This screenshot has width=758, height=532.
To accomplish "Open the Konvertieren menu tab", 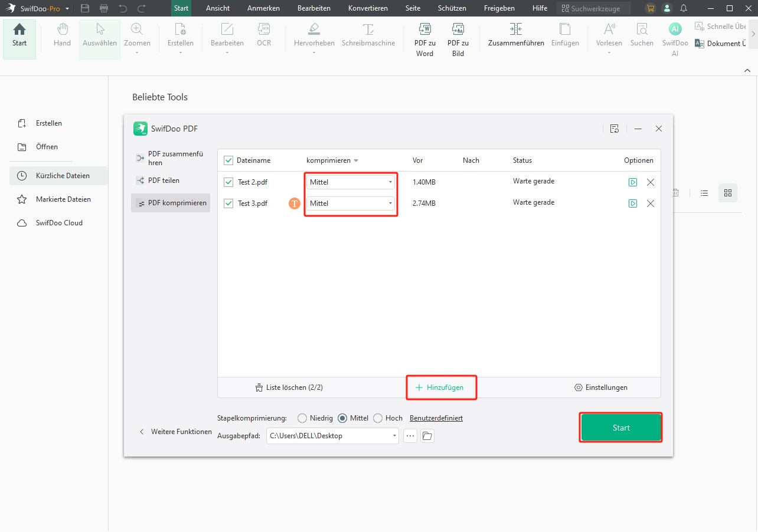I will tap(368, 8).
